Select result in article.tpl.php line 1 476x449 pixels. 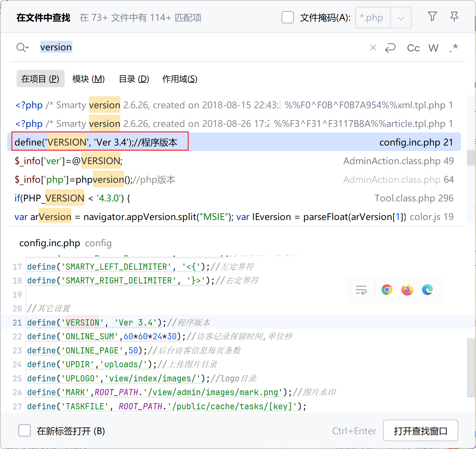point(234,124)
